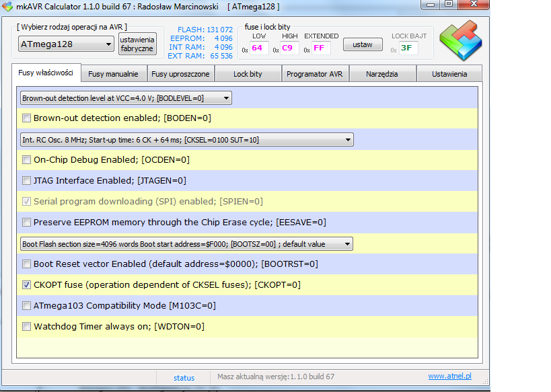Click the HIGH fuse byte field C9
551x392 pixels.
point(289,48)
